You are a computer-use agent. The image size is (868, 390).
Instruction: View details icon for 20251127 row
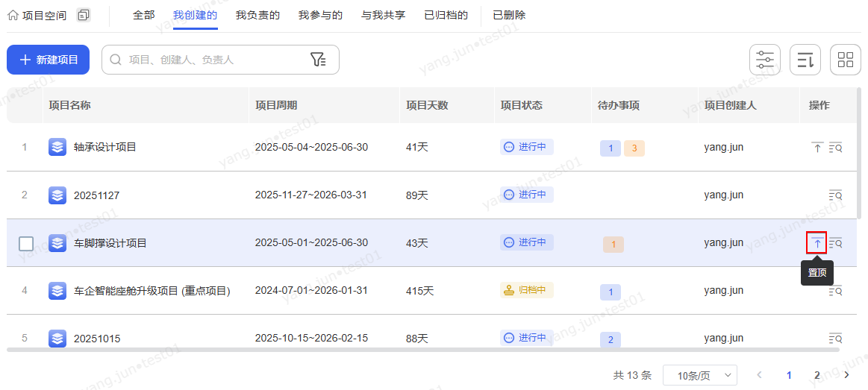click(x=835, y=195)
